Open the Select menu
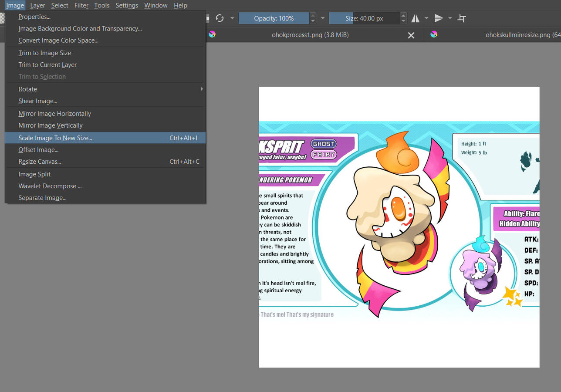 [x=60, y=5]
